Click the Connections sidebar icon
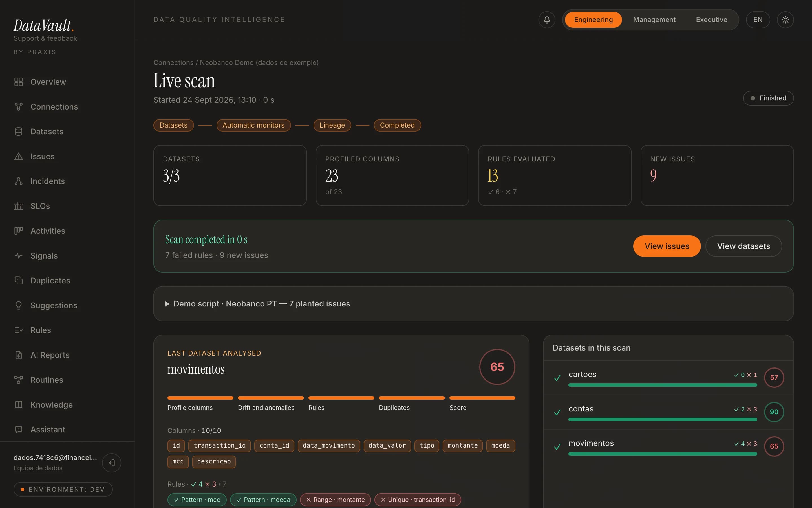Screen dimensions: 812x508 point(18,107)
